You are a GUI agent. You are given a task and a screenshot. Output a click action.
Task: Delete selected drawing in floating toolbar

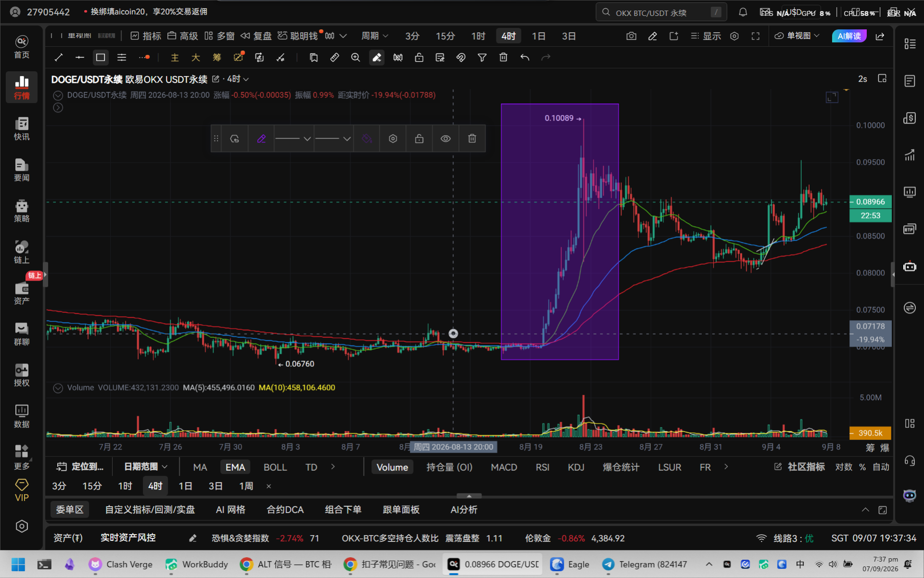(x=472, y=139)
